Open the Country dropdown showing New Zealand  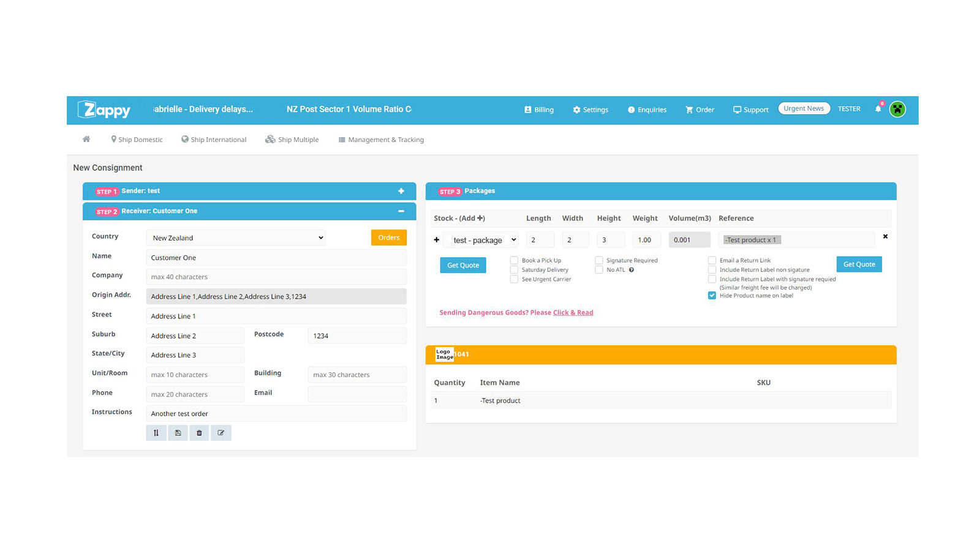[236, 238]
